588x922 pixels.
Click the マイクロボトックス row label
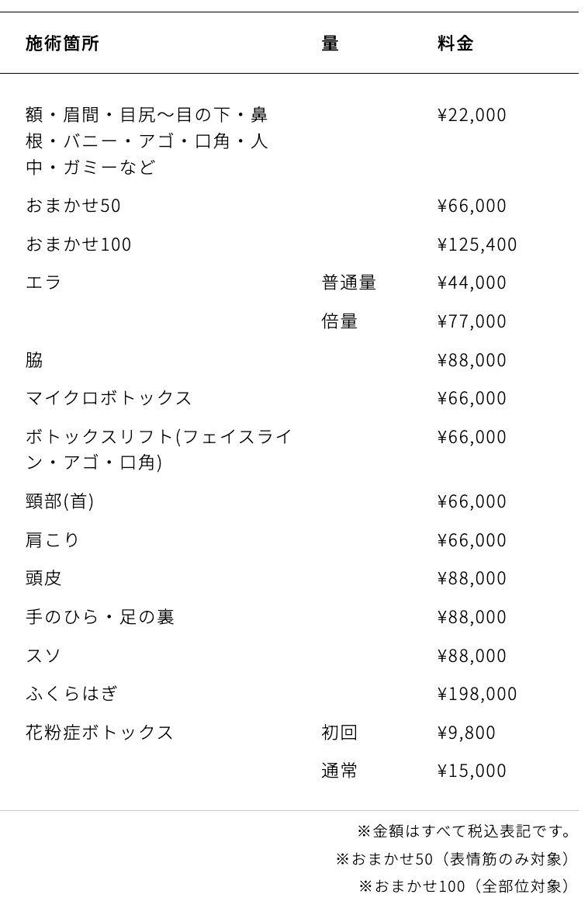point(109,399)
